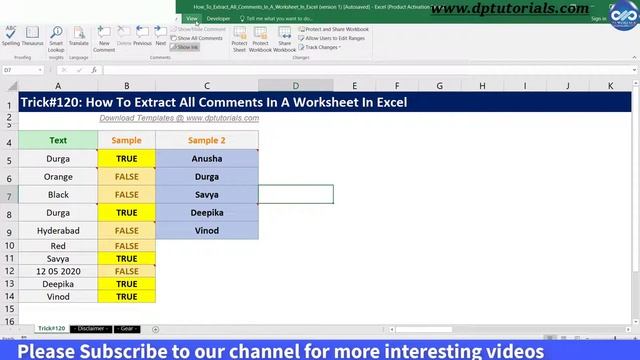Viewport: 640px width, 360px height.
Task: Select the title cell Trick#120
Action: click(324, 102)
